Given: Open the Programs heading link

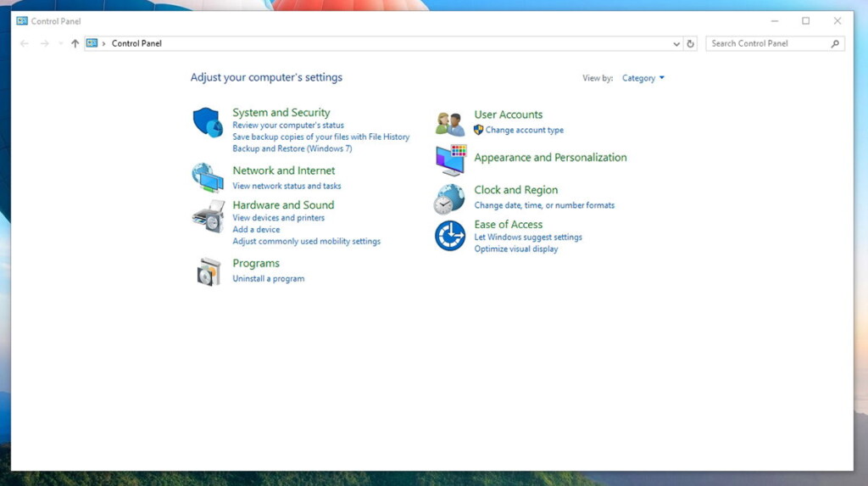Looking at the screenshot, I should coord(256,263).
